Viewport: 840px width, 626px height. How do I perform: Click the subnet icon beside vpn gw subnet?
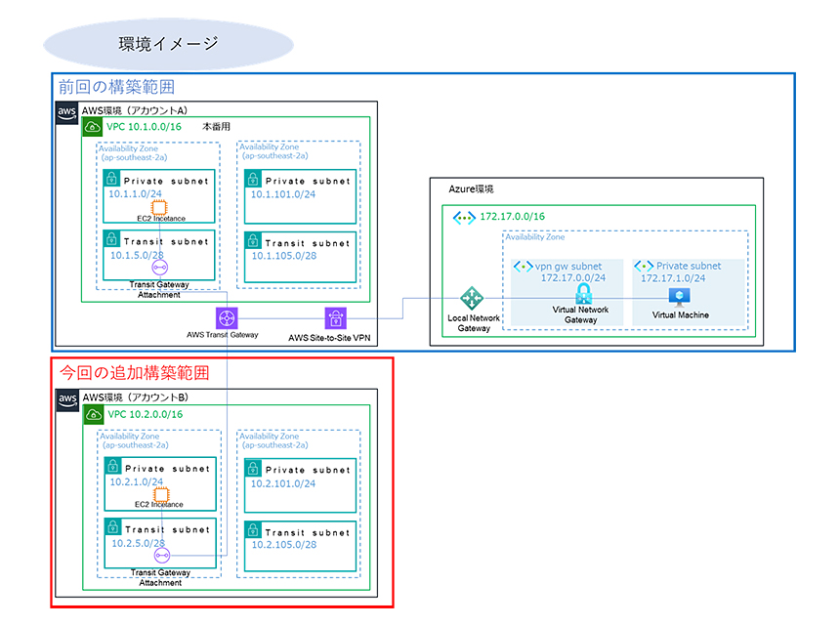point(523,267)
